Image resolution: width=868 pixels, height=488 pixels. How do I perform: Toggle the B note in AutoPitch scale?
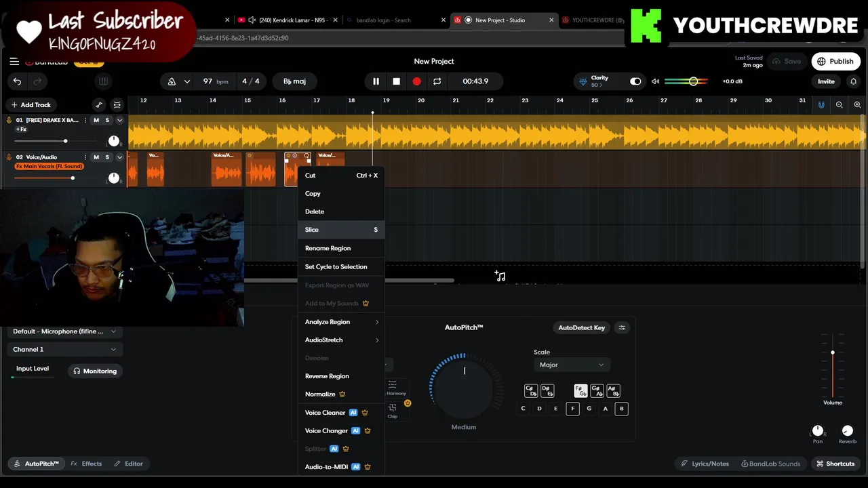pos(621,409)
